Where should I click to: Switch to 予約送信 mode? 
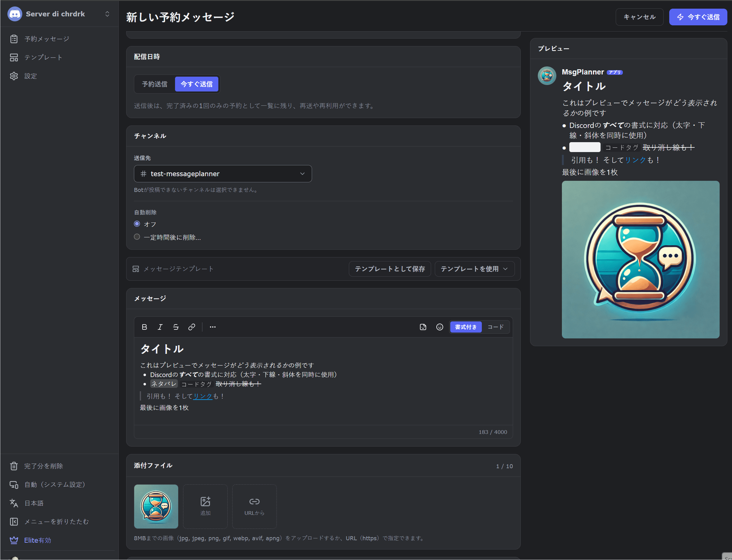click(x=155, y=84)
